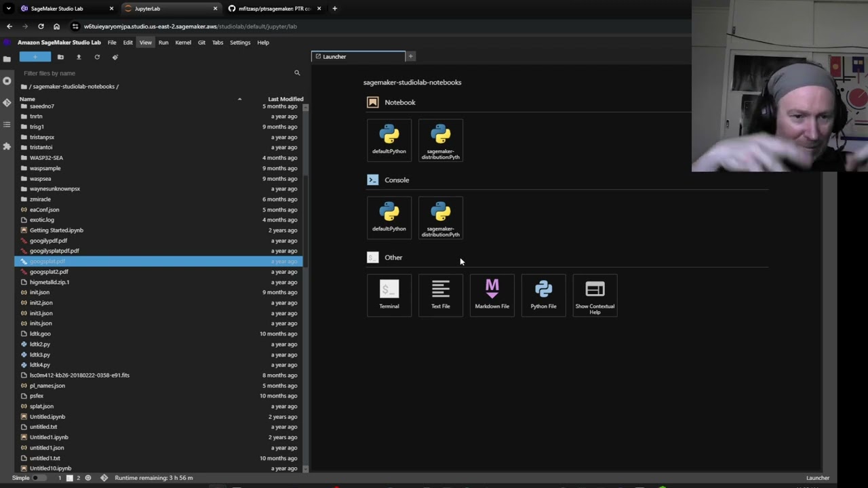The image size is (868, 488).
Task: Launch default:Python notebook
Action: [389, 140]
